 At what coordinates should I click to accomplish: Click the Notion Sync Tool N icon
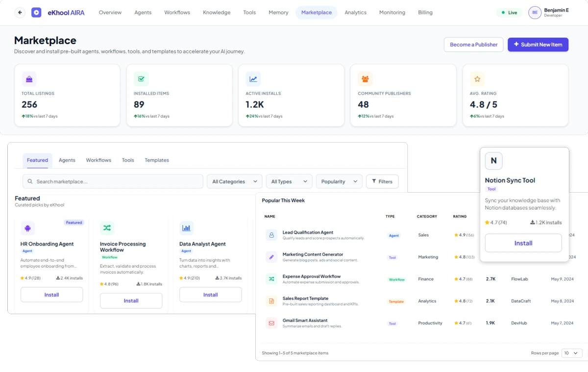pos(493,161)
